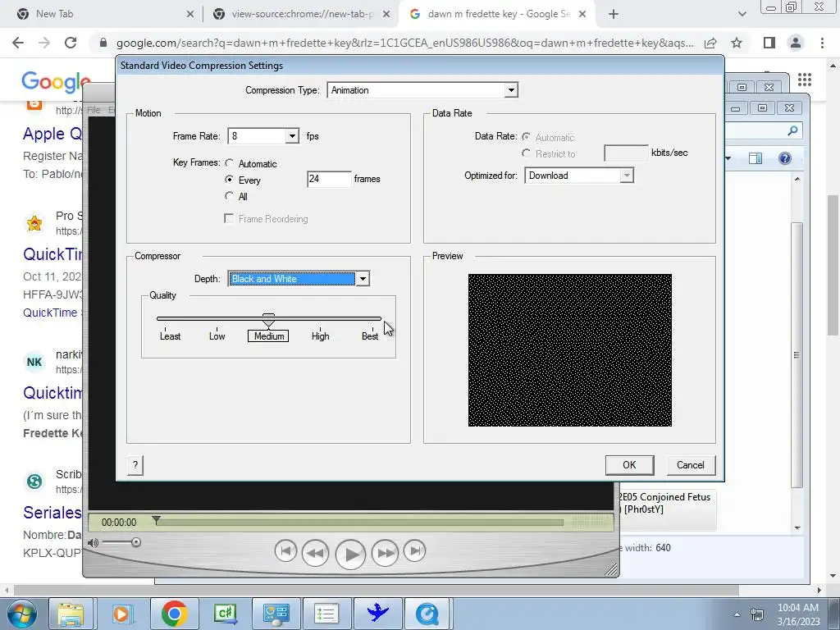Select the All key frames radio button
The width and height of the screenshot is (840, 630).
tap(230, 196)
